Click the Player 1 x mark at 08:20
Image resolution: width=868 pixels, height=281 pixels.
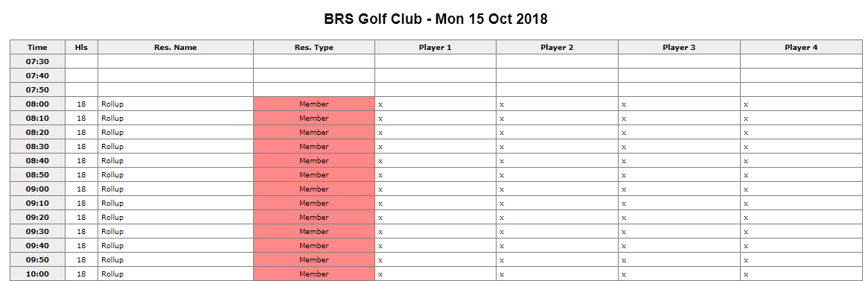(380, 133)
